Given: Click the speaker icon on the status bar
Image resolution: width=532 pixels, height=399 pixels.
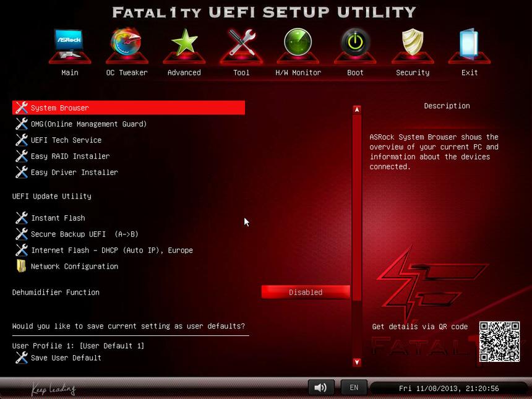Looking at the screenshot, I should click(320, 387).
